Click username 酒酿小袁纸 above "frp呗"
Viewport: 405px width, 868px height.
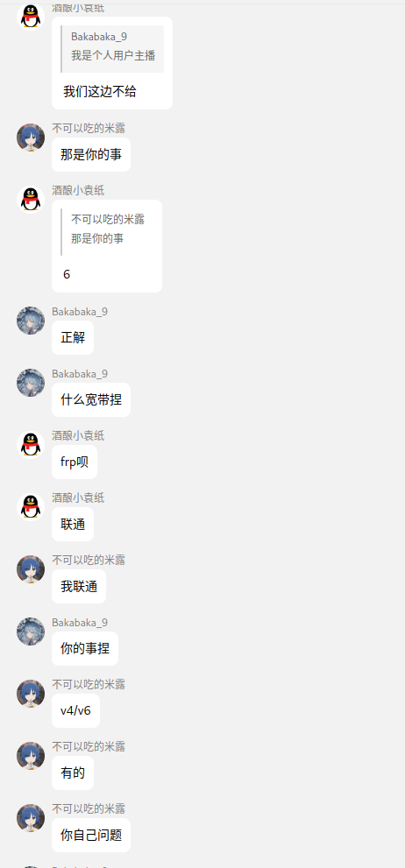pyautogui.click(x=78, y=435)
